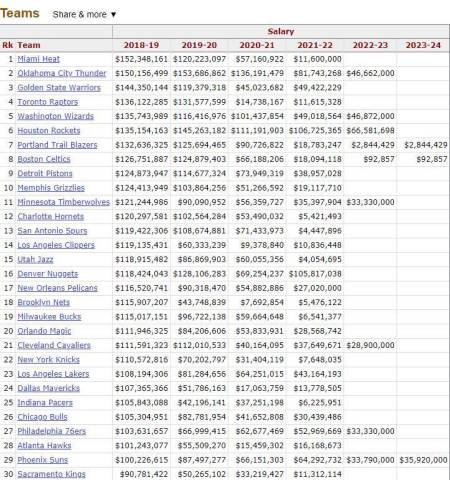Open the Share & more dropdown
The width and height of the screenshot is (450, 480).
[x=84, y=14]
